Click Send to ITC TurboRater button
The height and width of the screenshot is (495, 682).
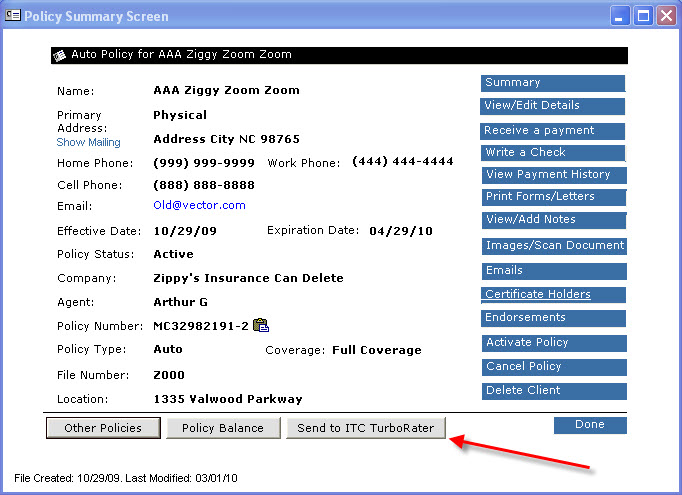click(x=365, y=428)
